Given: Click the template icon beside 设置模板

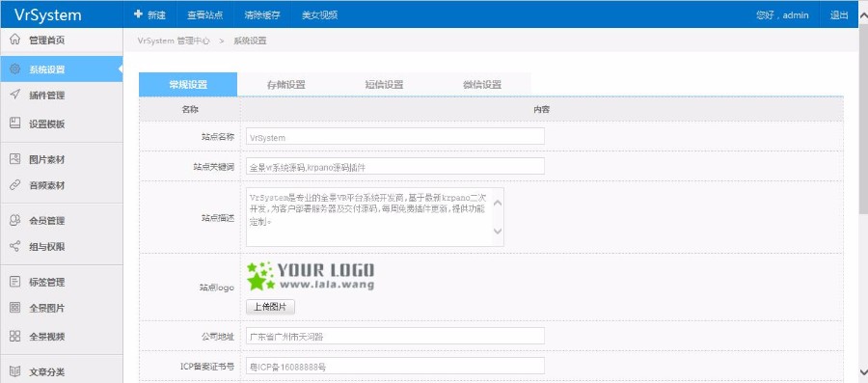Looking at the screenshot, I should click(x=14, y=123).
